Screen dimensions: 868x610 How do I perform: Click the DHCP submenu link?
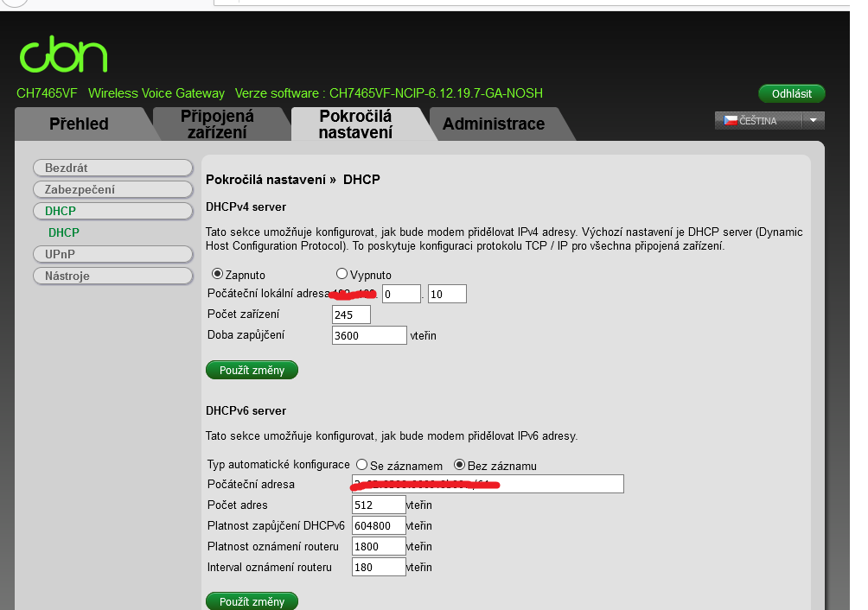[64, 232]
